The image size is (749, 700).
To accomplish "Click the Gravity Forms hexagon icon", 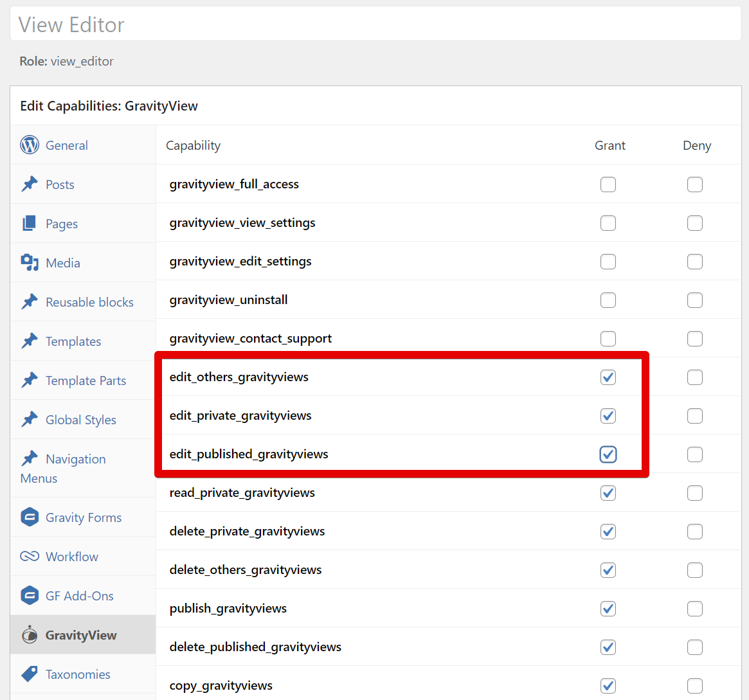I will [30, 517].
